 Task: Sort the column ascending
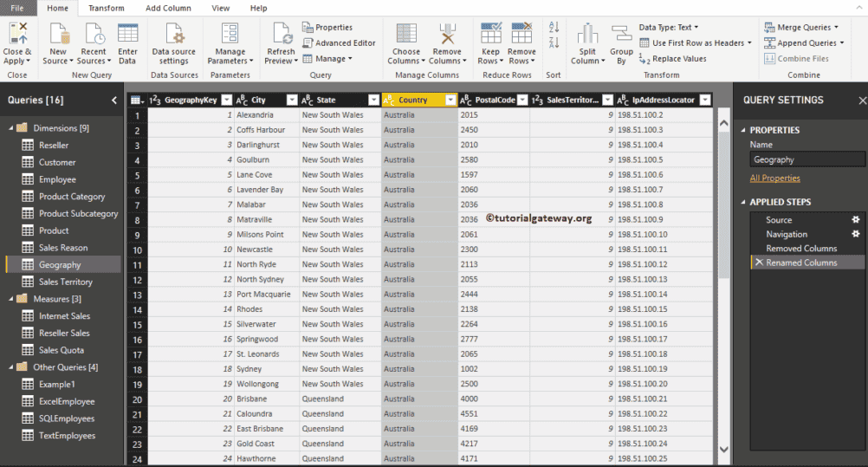click(554, 27)
